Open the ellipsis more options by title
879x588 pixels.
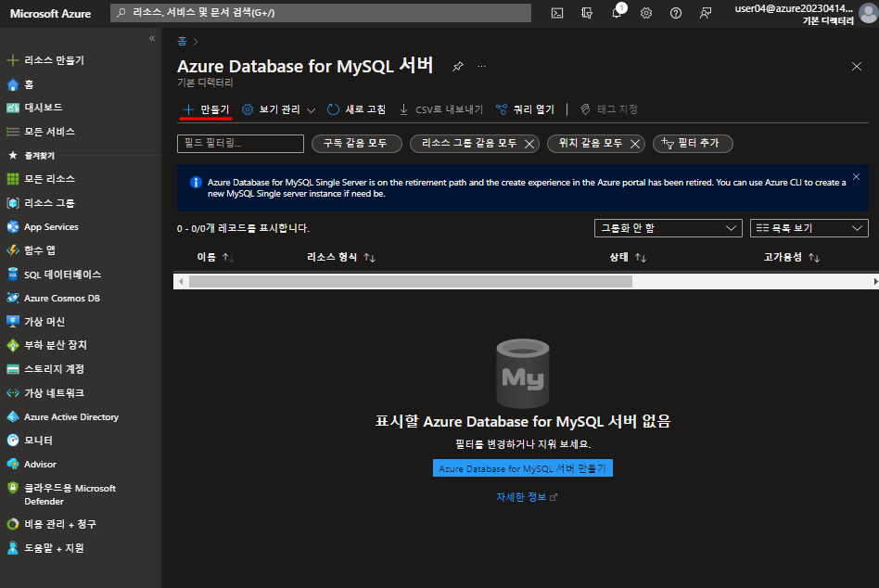point(481,66)
